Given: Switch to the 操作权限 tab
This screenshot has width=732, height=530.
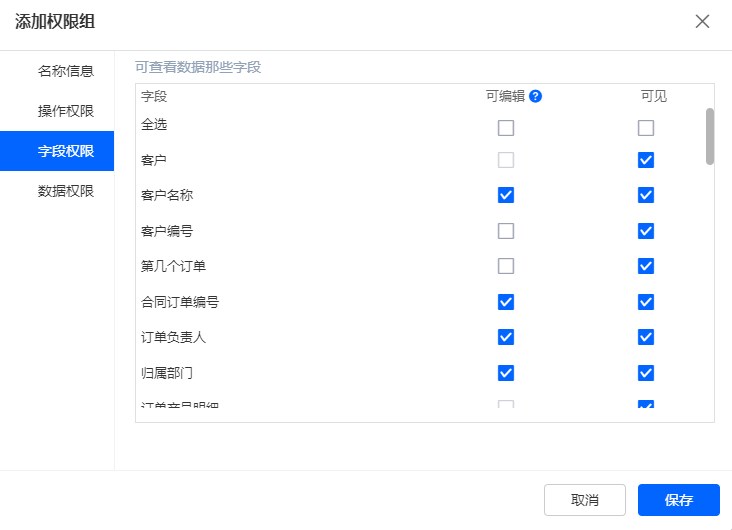Looking at the screenshot, I should tap(66, 111).
